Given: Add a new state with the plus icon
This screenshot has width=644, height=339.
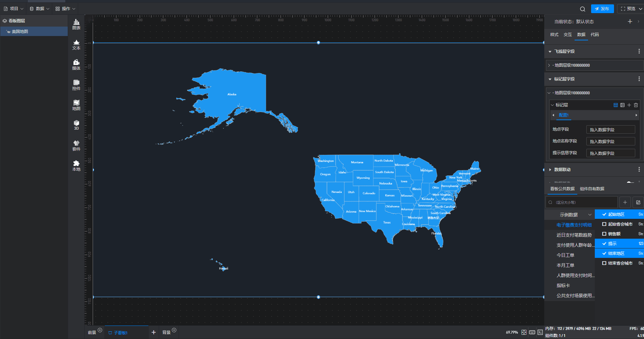Looking at the screenshot, I should pos(630,22).
